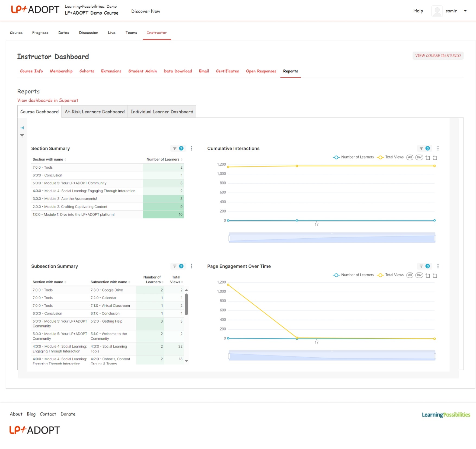Click the Contact footer link

[48, 414]
